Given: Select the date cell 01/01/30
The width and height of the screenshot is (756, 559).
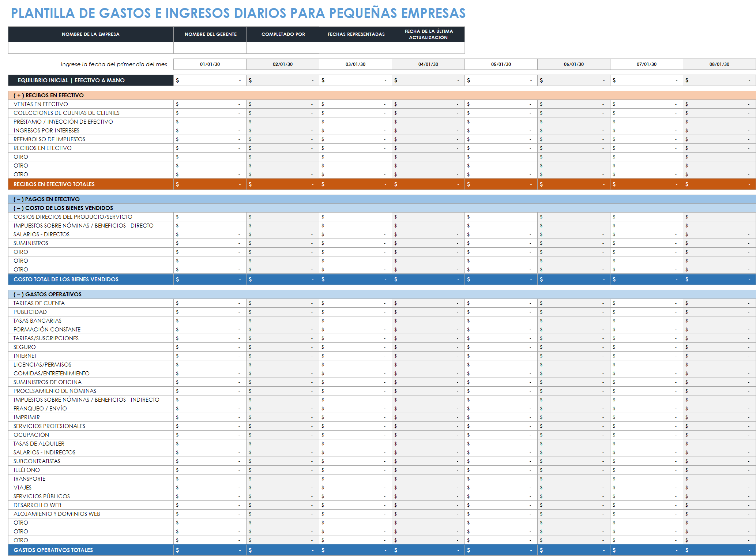Looking at the screenshot, I should coord(210,64).
